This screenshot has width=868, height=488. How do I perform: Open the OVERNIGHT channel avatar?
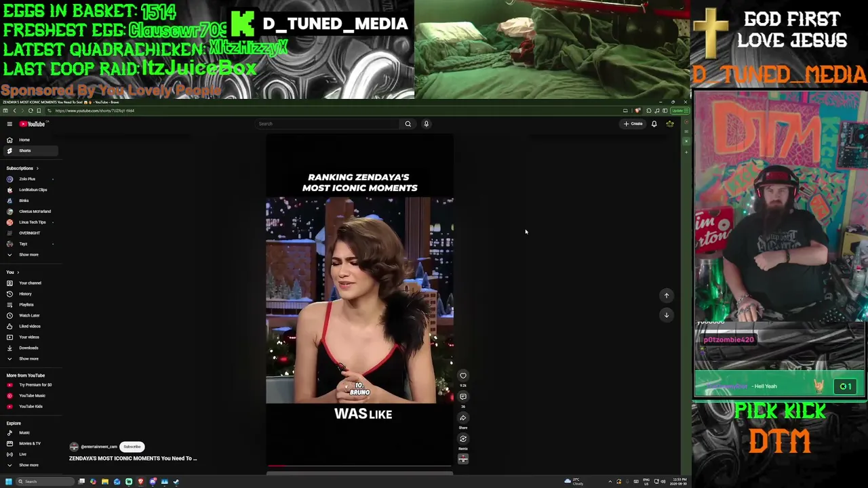[x=9, y=233]
